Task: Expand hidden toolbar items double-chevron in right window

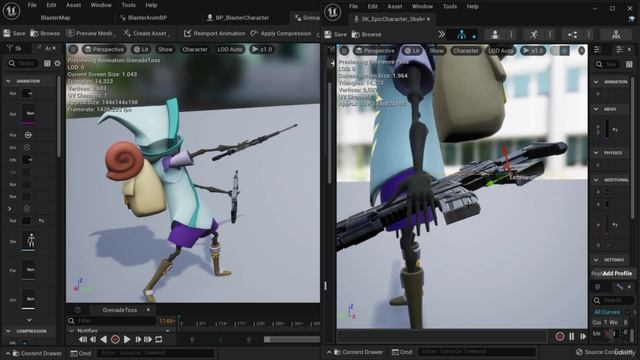Action: pyautogui.click(x=442, y=35)
